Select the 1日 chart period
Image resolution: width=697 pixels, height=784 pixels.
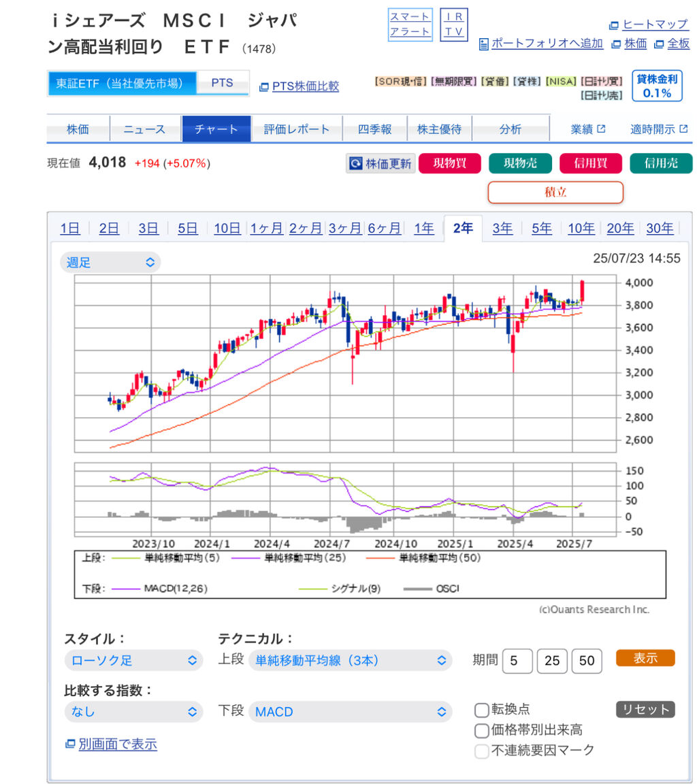click(x=70, y=229)
